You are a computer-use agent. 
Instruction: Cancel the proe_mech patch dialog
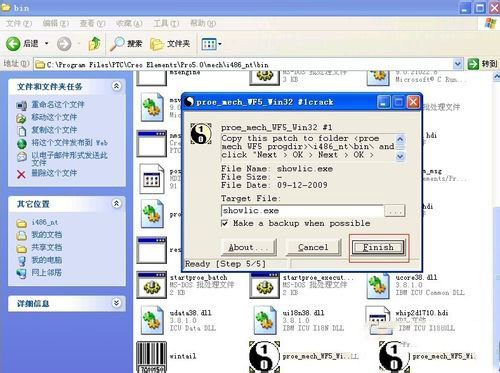point(313,247)
